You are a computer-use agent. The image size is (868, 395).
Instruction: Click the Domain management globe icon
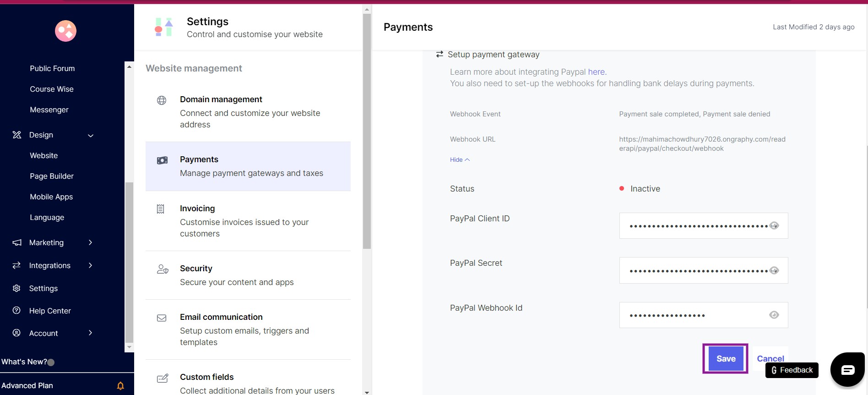pos(162,100)
